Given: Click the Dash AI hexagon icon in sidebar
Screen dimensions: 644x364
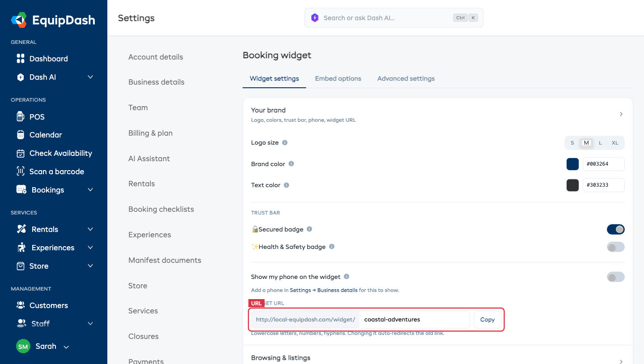Looking at the screenshot, I should (x=21, y=77).
